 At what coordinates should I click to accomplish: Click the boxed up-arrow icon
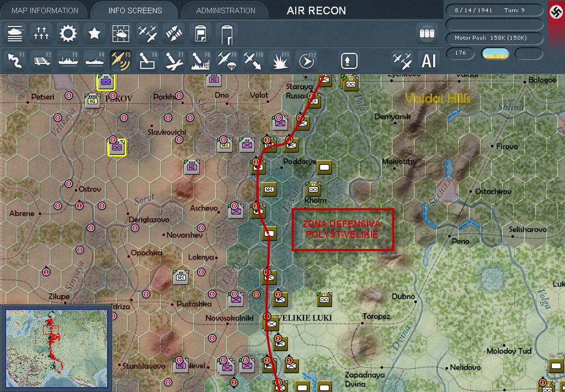pos(349,61)
